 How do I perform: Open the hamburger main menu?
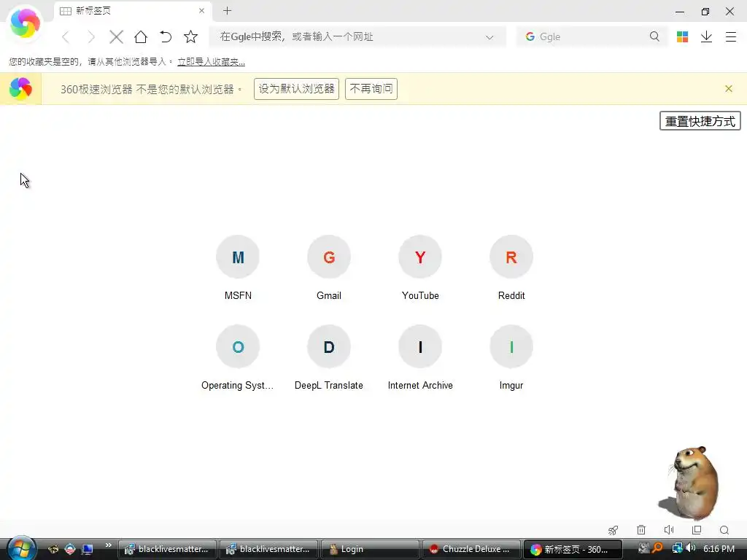[731, 36]
